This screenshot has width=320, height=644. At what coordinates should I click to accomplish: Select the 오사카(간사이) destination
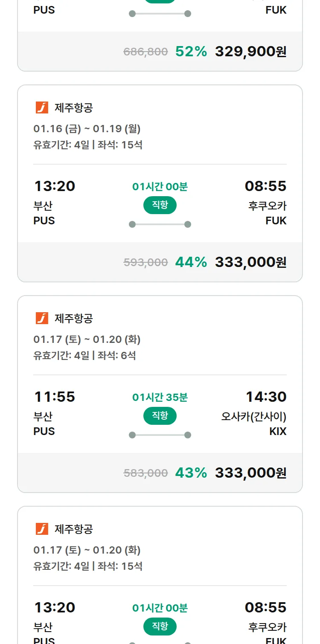coord(253,416)
